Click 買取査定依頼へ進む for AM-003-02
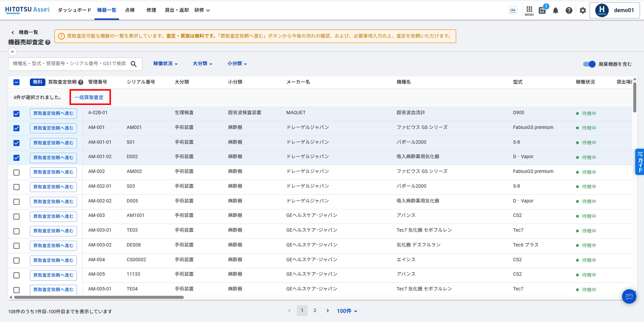 click(x=53, y=246)
